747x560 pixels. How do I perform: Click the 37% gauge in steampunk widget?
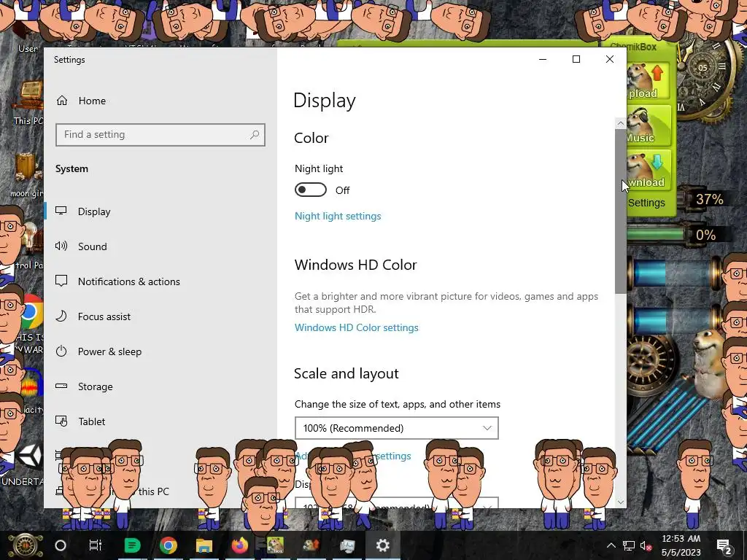point(709,199)
